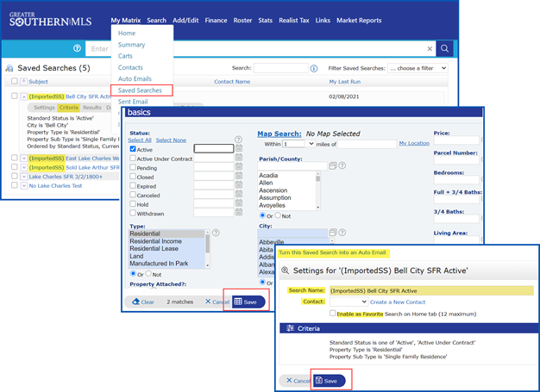Choose Auto Emails from My Matrix menu
This screenshot has height=392, width=540.
tap(135, 78)
